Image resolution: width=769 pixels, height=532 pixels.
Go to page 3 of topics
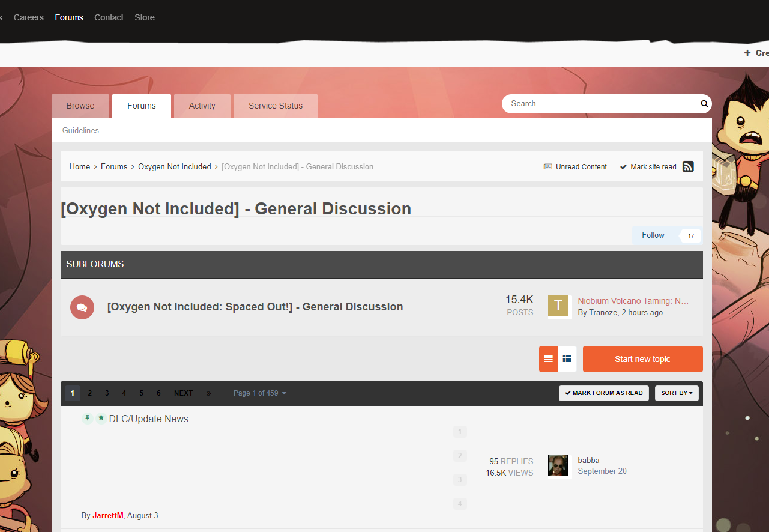(107, 393)
